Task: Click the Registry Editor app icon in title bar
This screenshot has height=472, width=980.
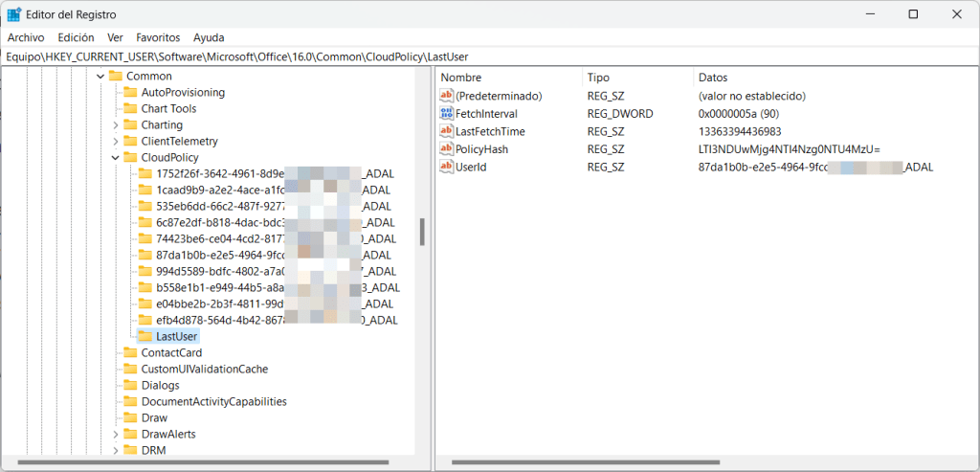Action: click(x=14, y=14)
